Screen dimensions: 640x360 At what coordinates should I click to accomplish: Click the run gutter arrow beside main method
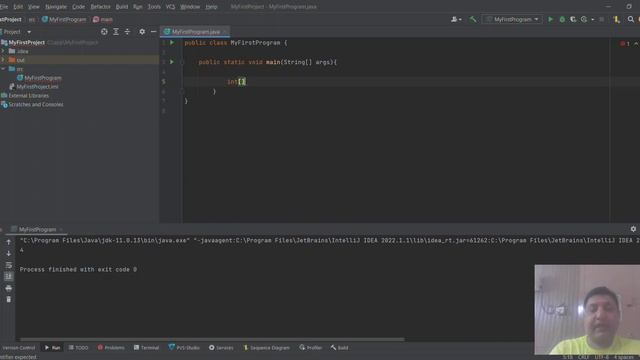point(172,62)
